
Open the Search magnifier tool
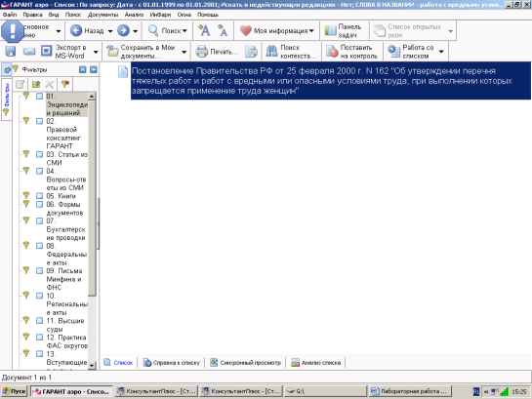pos(153,30)
